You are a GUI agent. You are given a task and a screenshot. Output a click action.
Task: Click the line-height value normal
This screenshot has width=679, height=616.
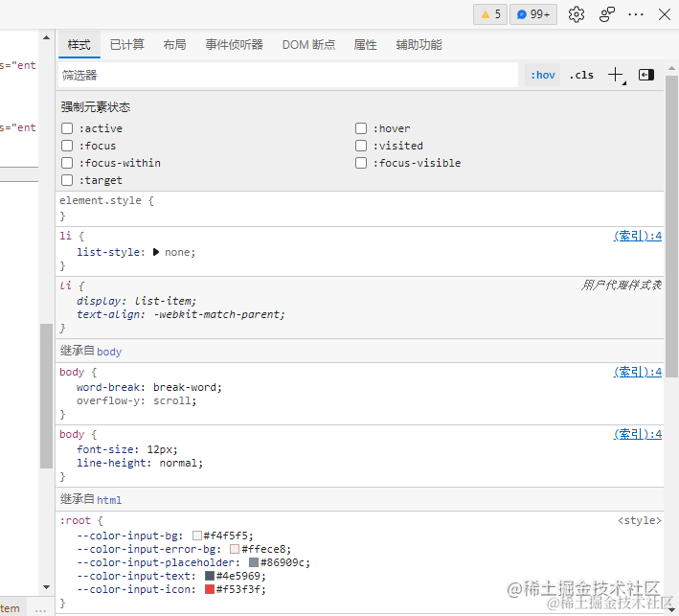pos(178,463)
